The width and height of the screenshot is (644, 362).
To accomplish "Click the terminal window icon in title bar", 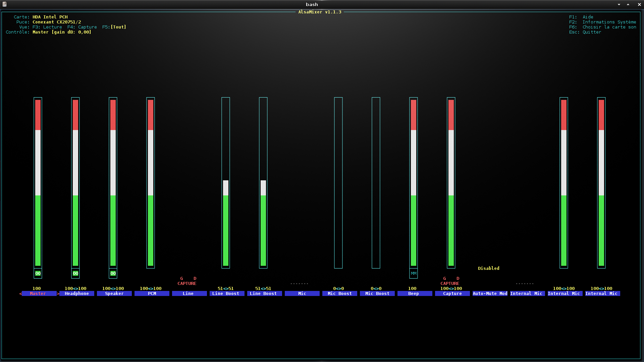I will point(5,4).
